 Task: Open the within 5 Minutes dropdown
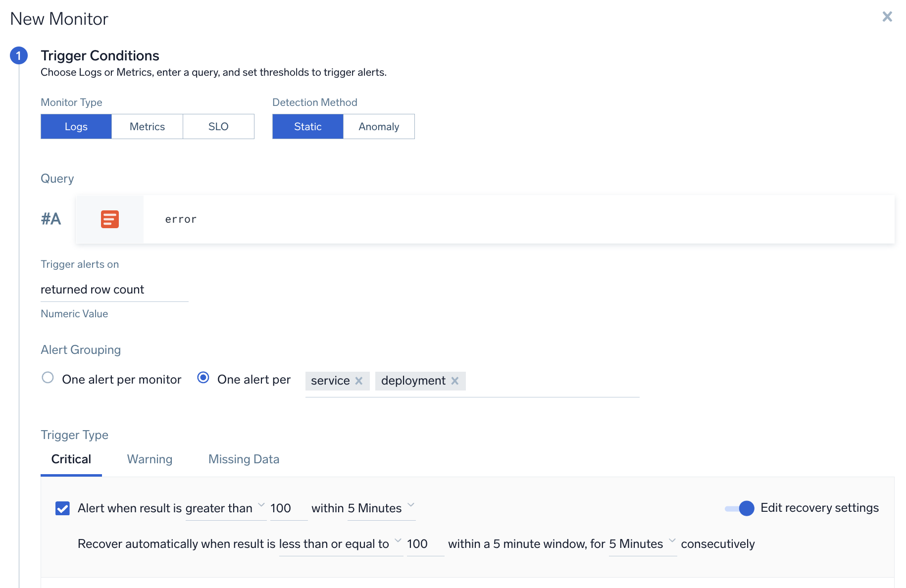381,508
